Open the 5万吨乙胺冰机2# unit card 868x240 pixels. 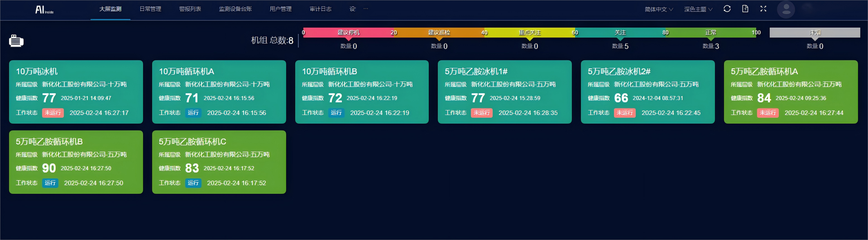(648, 92)
